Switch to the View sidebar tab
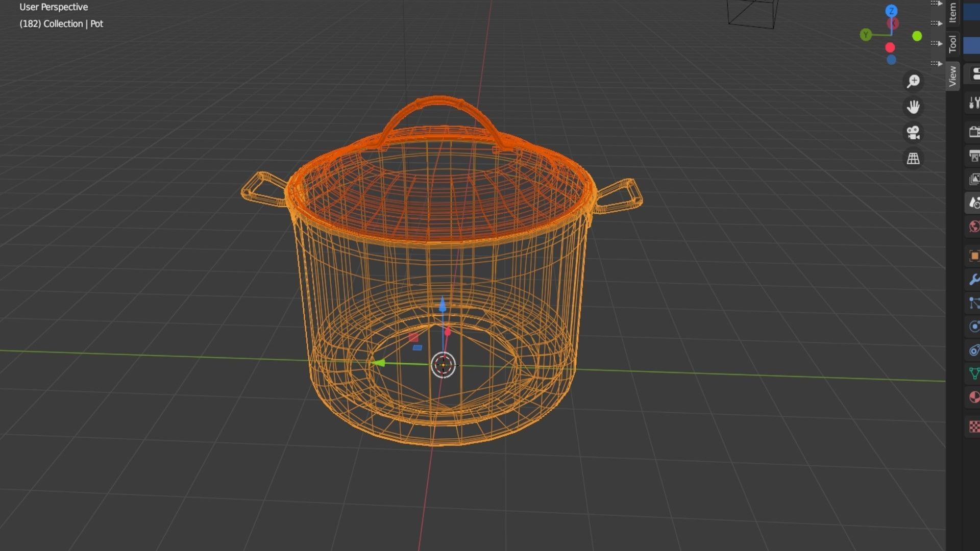 pyautogui.click(x=952, y=76)
